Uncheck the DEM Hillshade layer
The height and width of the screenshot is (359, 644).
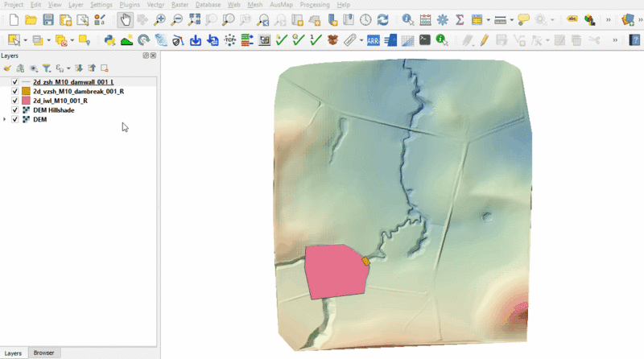point(15,110)
